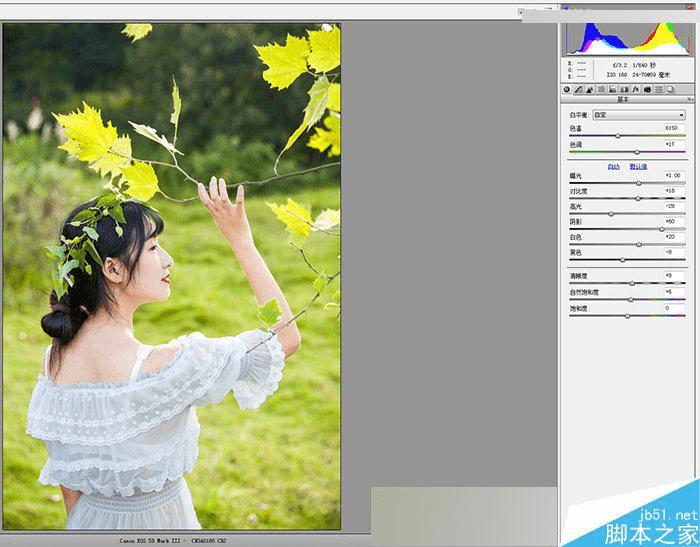Click the 色调 value field showing +17

point(674,144)
